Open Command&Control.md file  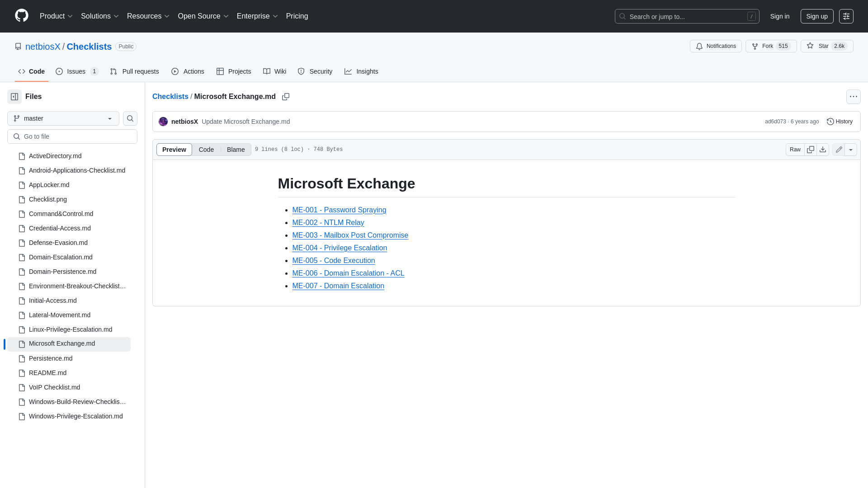tap(69, 214)
